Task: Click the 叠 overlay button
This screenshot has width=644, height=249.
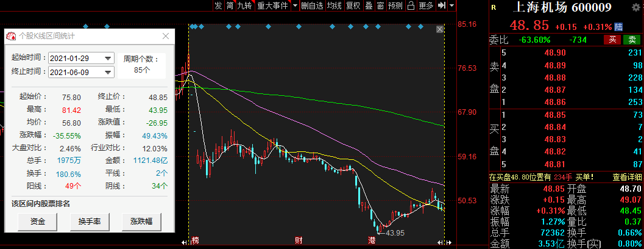Action: [369, 5]
